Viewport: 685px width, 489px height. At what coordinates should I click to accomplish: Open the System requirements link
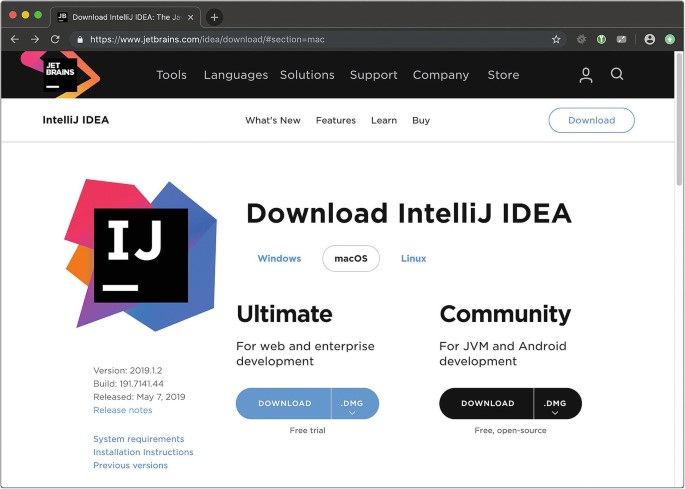(138, 439)
